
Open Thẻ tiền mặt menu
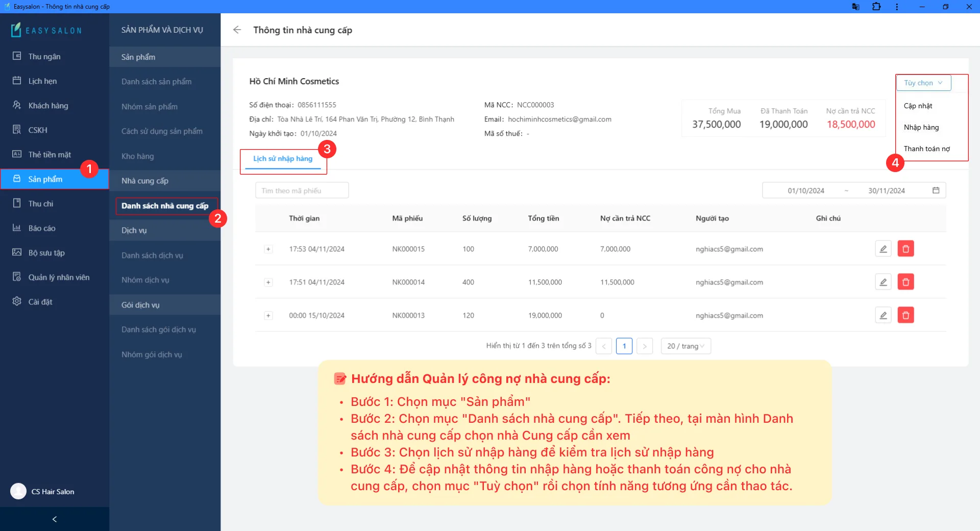point(54,155)
